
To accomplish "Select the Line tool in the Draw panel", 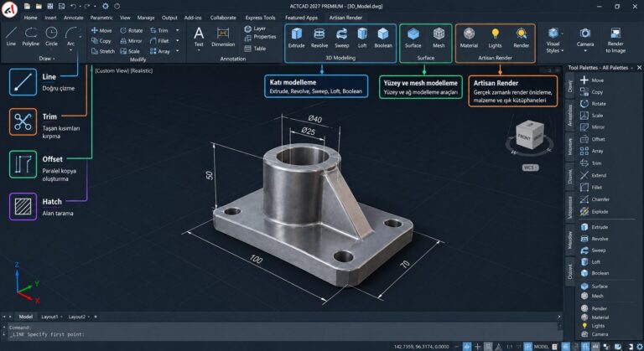I will (x=11, y=36).
